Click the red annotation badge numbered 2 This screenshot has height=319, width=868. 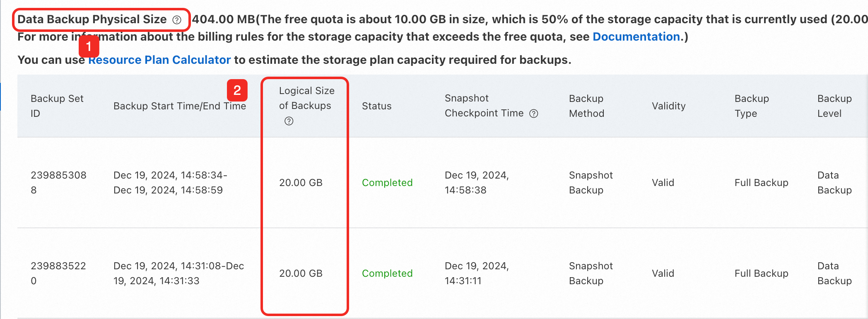point(237,90)
